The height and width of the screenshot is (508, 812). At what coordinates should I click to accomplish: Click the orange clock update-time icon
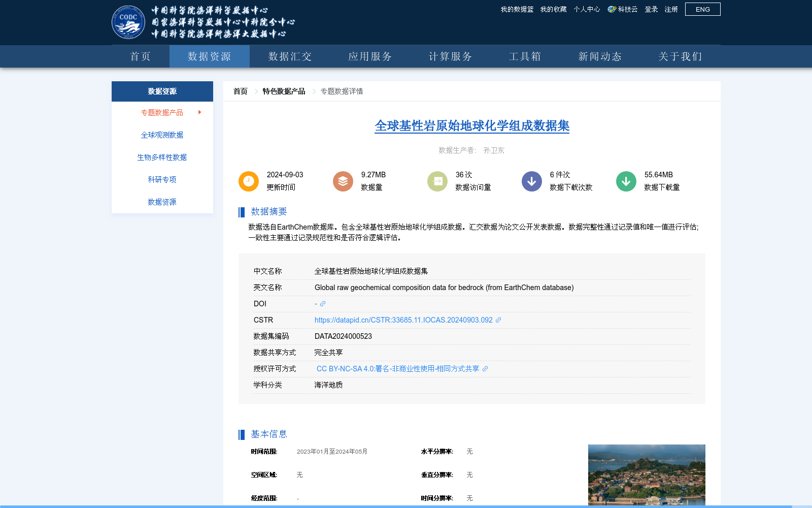point(249,181)
